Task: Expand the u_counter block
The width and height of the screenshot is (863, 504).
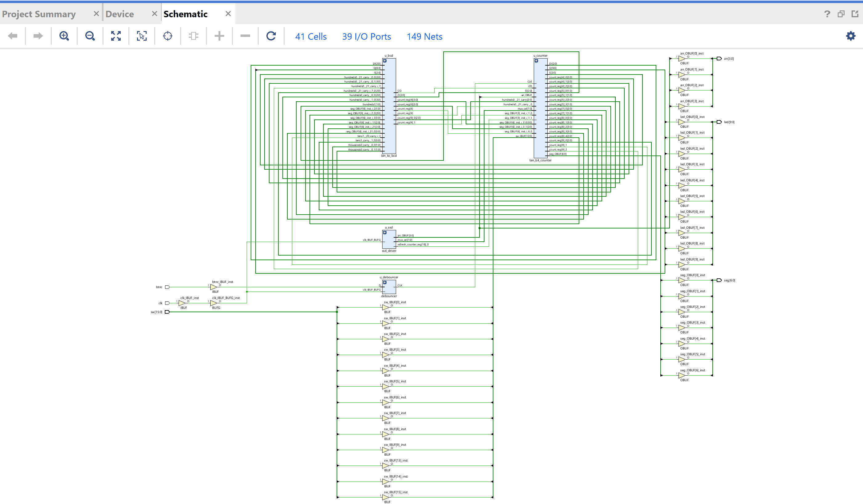Action: coord(536,61)
